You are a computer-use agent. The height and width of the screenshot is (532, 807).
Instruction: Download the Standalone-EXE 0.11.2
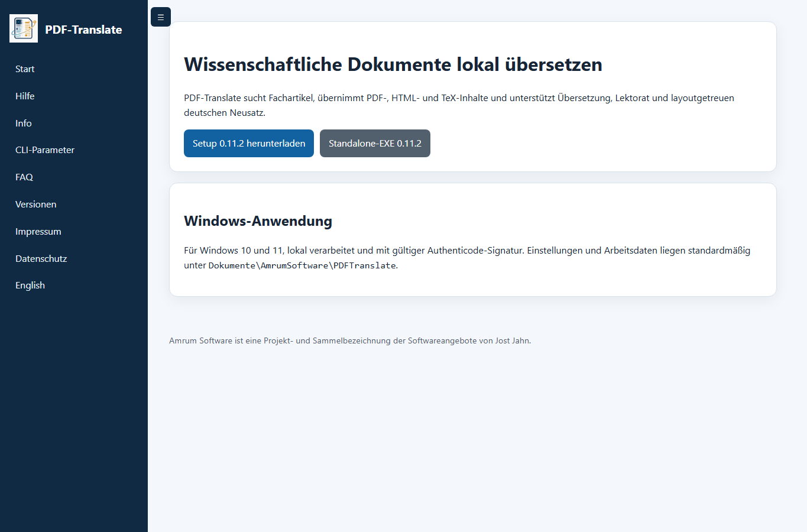point(375,144)
